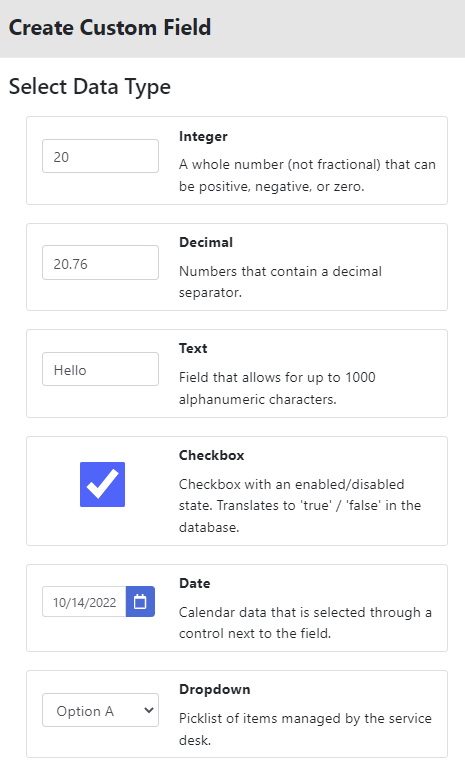Click the date field showing 10/14/2022
Screen dimensions: 465x772
[84, 602]
